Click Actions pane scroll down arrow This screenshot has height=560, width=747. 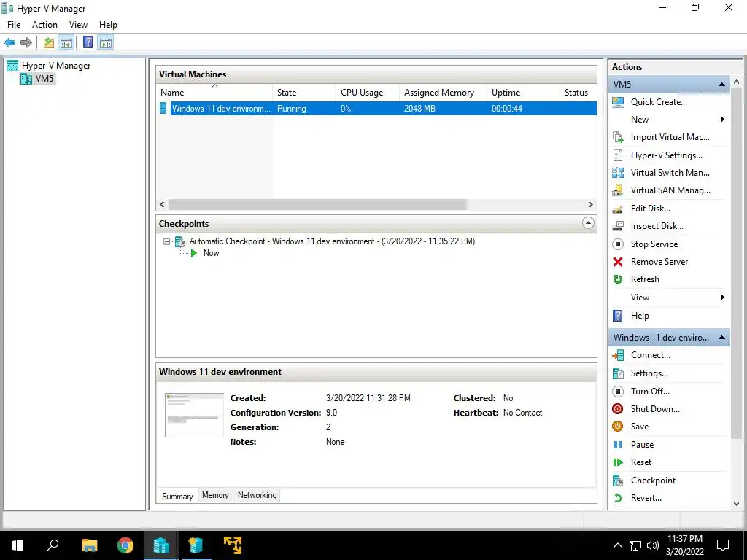tap(737, 504)
